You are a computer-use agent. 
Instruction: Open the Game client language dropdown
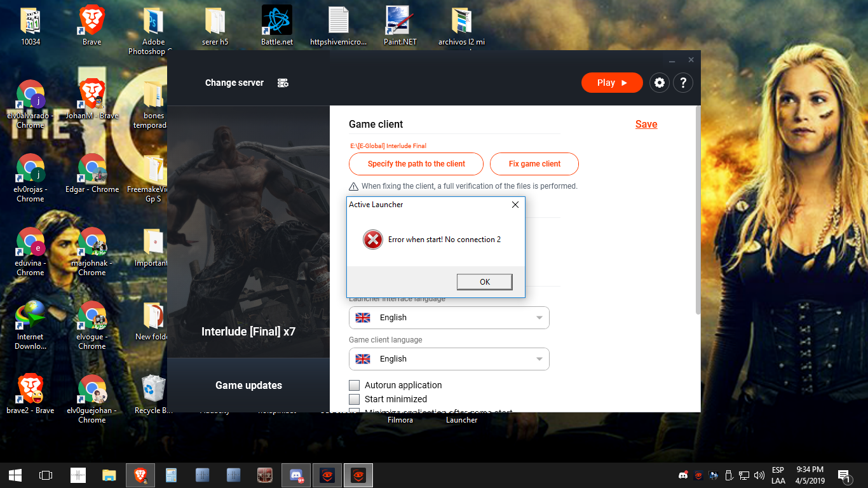coord(449,359)
